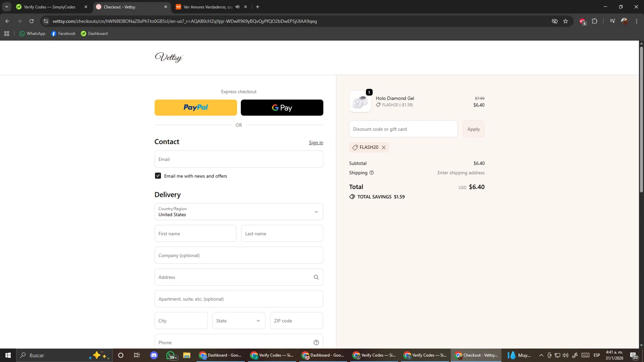Open the Dashboard bookmark

[x=94, y=33]
